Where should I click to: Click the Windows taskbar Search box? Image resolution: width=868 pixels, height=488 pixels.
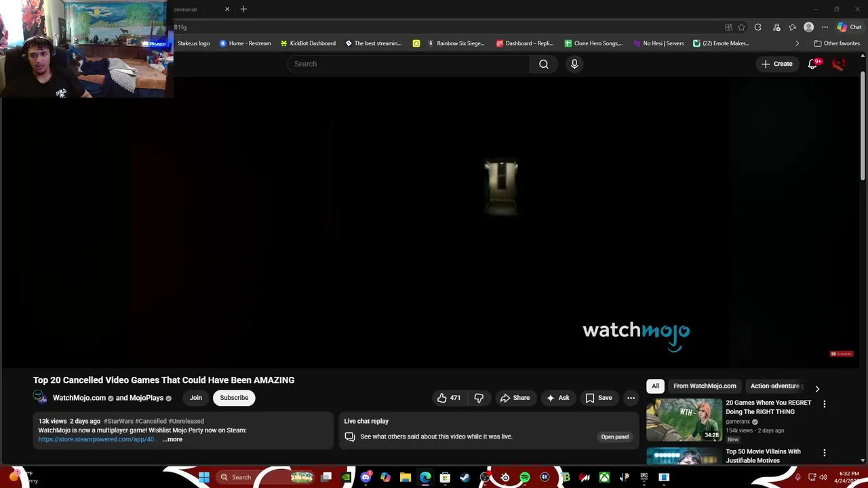pyautogui.click(x=267, y=477)
